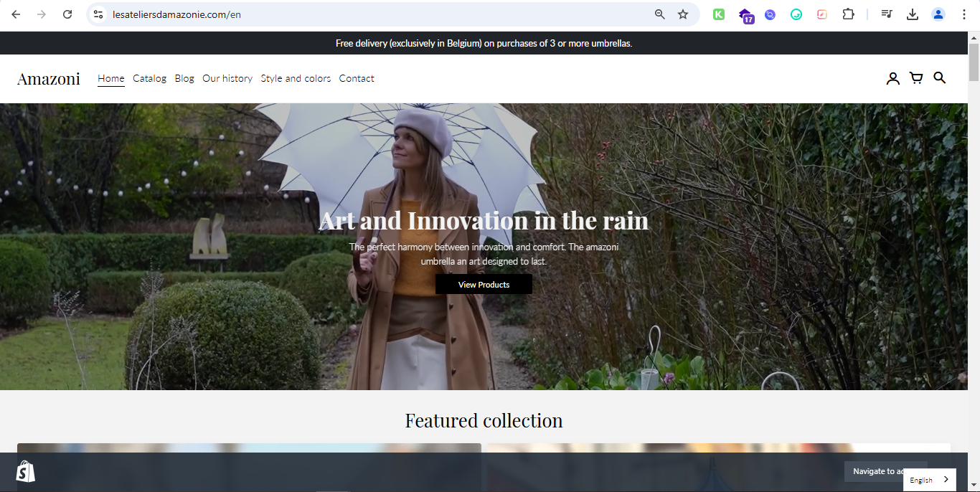Bookmark this page with the star icon

682,14
